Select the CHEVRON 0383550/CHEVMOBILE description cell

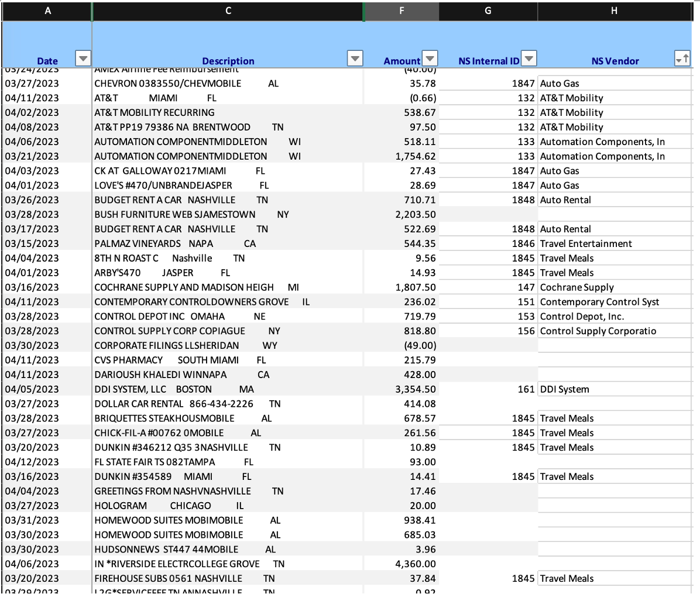coord(228,84)
